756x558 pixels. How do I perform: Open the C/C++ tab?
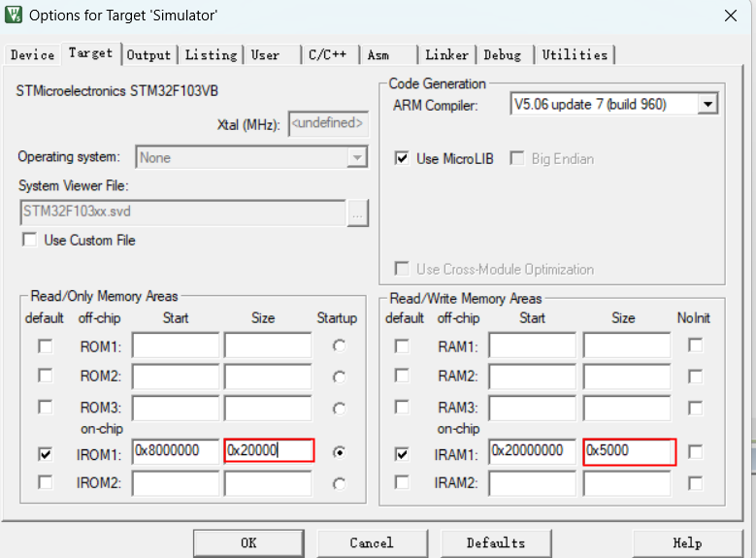coord(327,55)
